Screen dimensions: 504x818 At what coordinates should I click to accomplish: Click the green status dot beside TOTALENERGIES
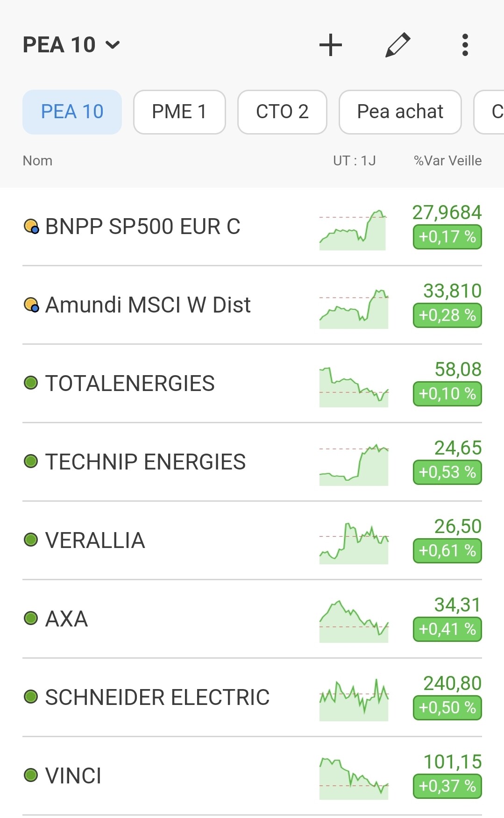31,383
